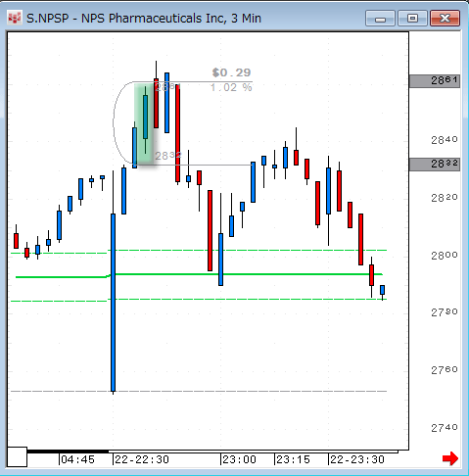Maximize the NPSP chart window
This screenshot has width=469, height=476.
412,19
